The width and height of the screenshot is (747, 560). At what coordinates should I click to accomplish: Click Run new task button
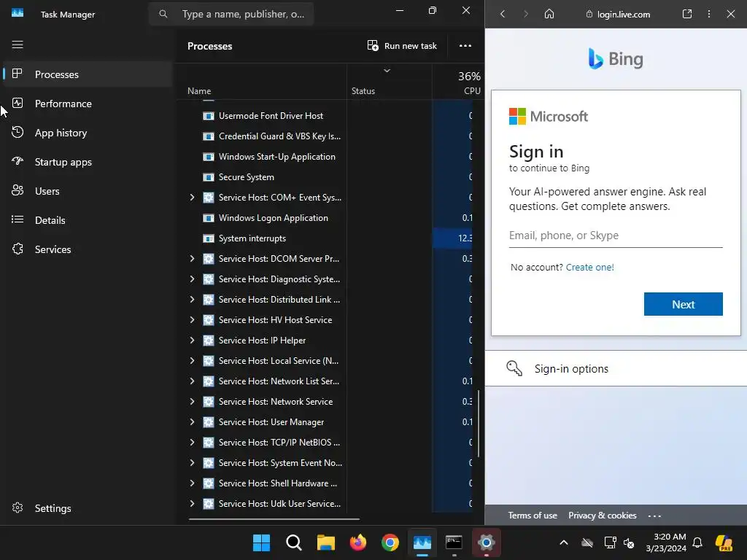[402, 46]
